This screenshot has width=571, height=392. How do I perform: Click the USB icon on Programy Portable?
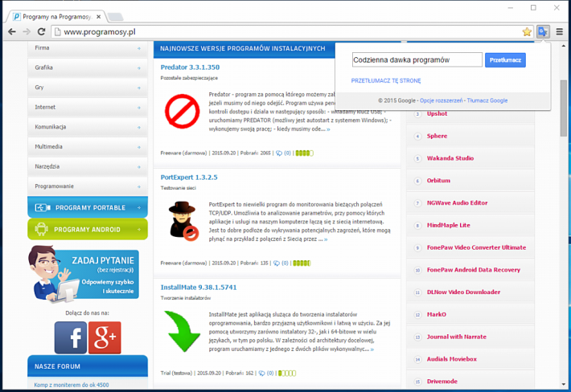coord(43,207)
